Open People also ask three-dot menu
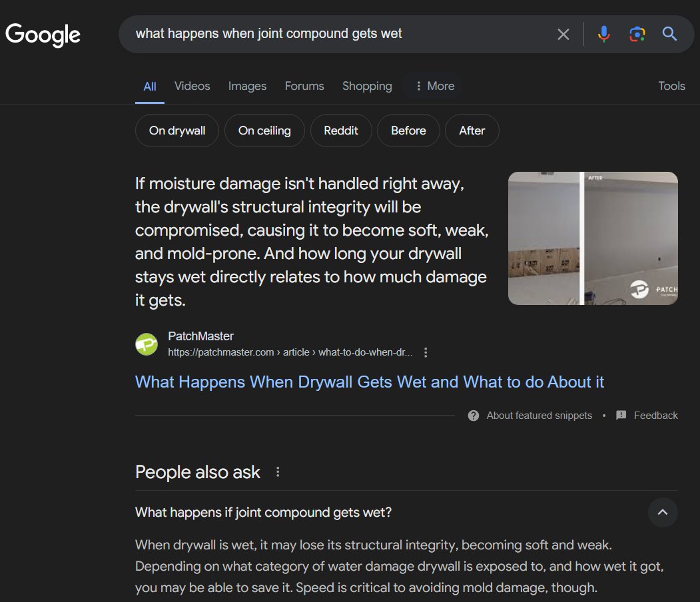700x602 pixels. pyautogui.click(x=278, y=471)
